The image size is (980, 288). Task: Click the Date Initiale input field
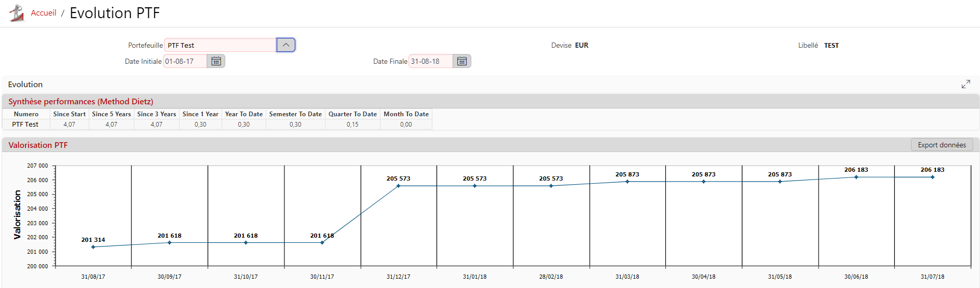[x=185, y=61]
